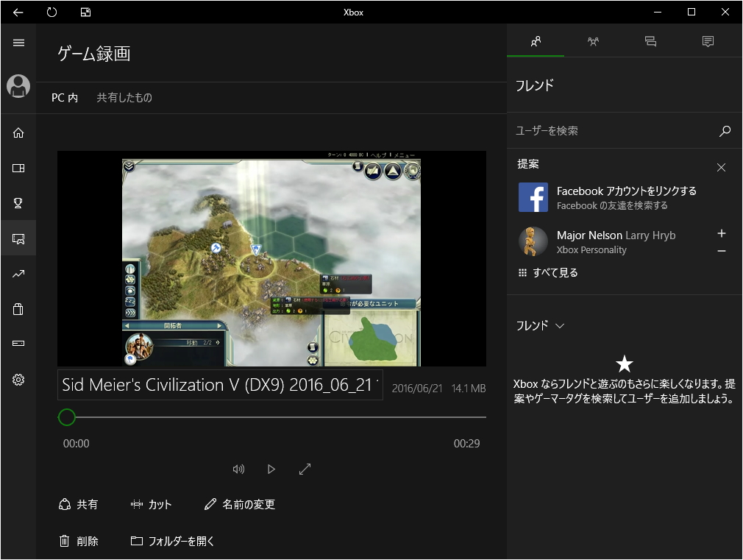Expand video to full screen
The height and width of the screenshot is (560, 743).
(305, 469)
